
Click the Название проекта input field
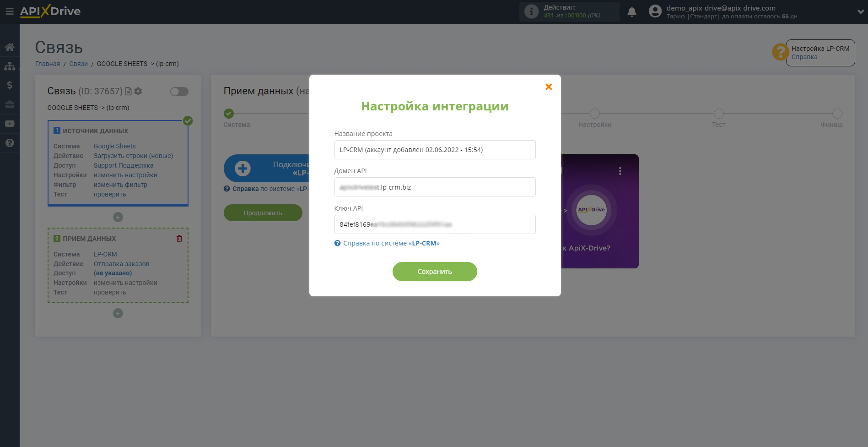click(435, 150)
